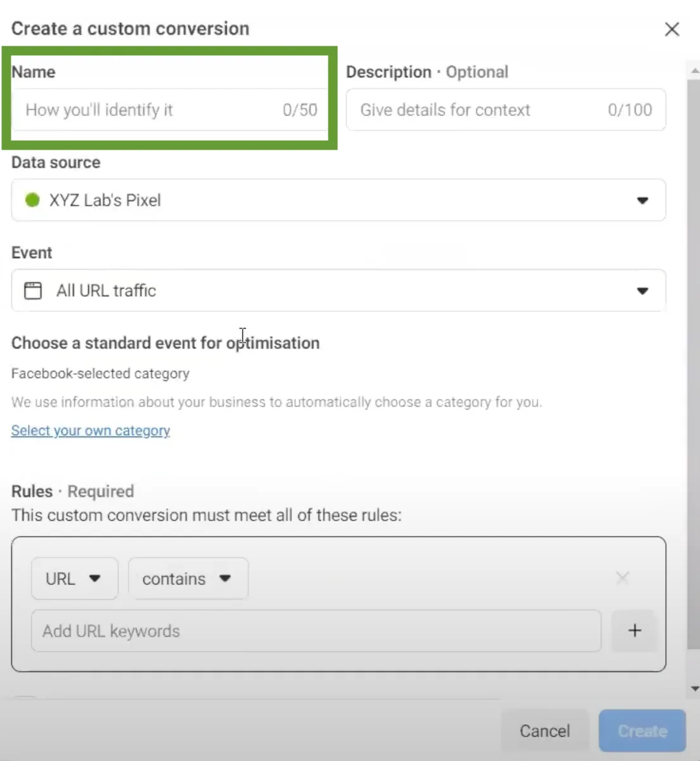
Task: Click the Description input field
Action: 506,110
